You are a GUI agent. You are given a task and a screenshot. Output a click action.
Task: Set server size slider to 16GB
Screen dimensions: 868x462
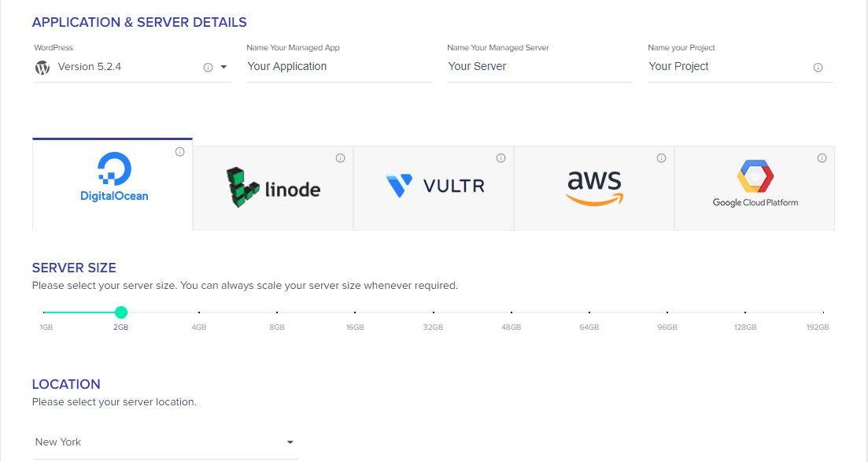[x=355, y=312]
